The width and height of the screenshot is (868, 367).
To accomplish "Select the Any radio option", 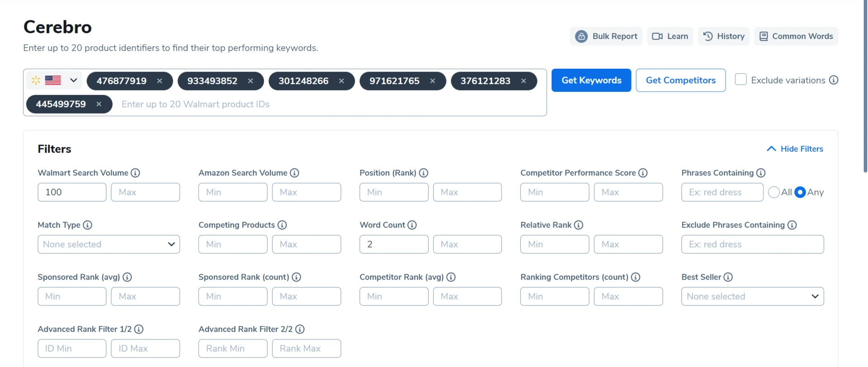I will click(x=800, y=192).
